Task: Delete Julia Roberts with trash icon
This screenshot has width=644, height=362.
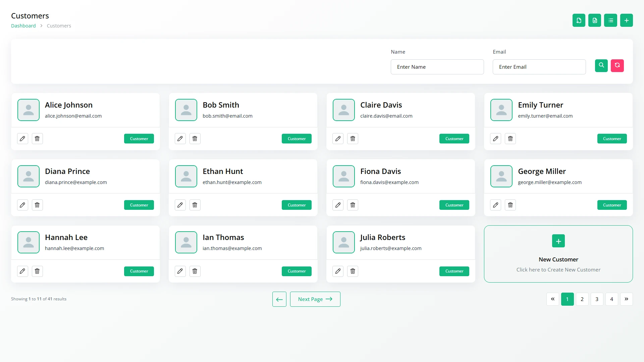Action: click(353, 271)
